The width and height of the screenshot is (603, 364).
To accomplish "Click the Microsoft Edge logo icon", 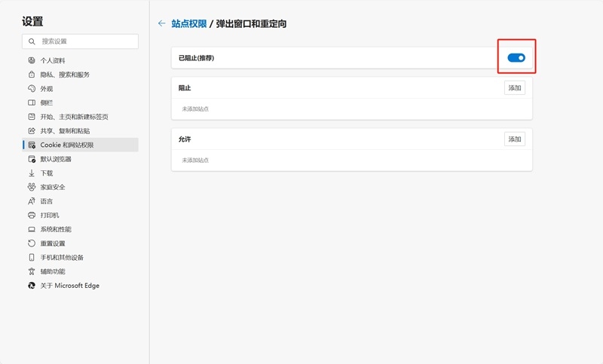I will click(32, 286).
